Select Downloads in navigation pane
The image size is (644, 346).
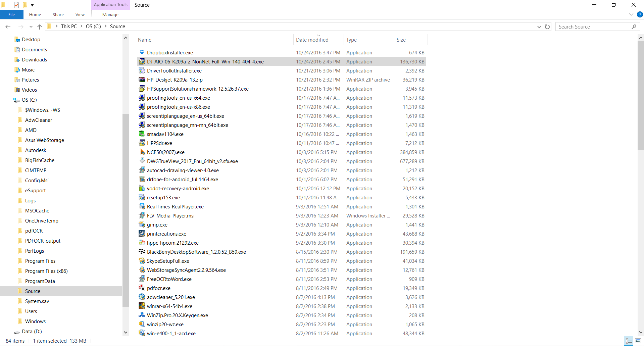tap(34, 59)
